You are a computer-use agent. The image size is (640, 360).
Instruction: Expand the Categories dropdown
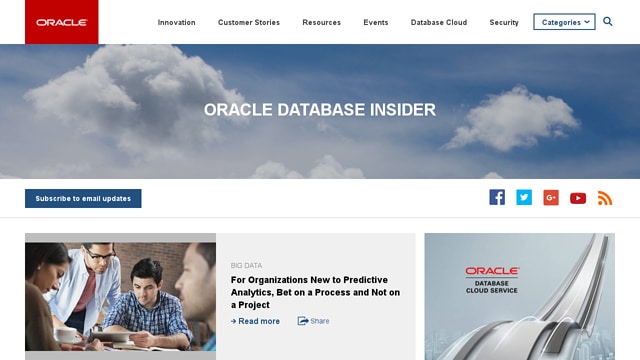(x=564, y=22)
